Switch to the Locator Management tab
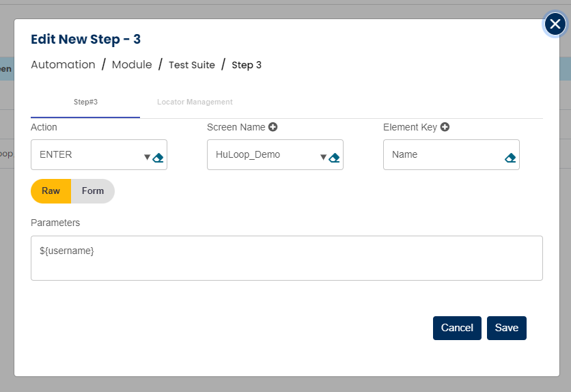The width and height of the screenshot is (571, 392). [x=195, y=102]
